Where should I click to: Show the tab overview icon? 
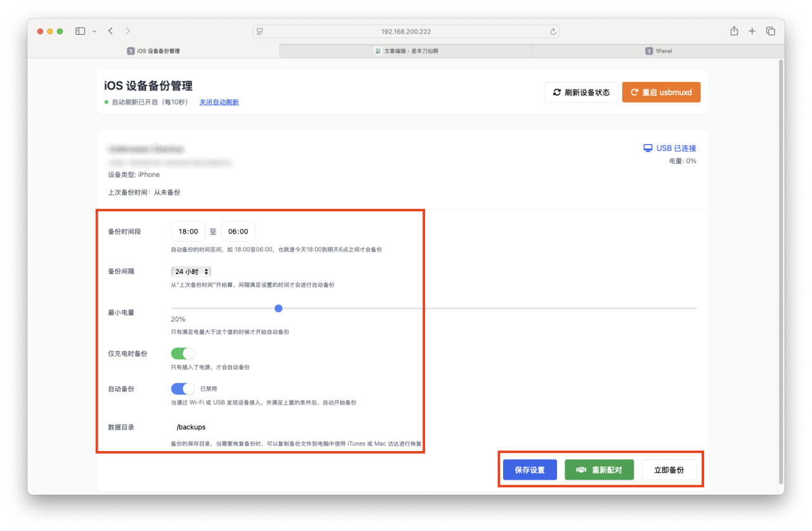pos(771,31)
